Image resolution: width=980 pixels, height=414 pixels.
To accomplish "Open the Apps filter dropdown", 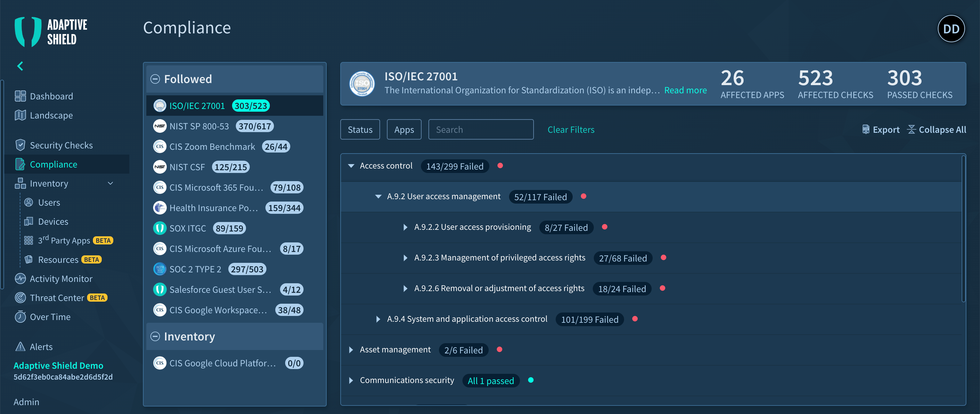I will pos(404,129).
